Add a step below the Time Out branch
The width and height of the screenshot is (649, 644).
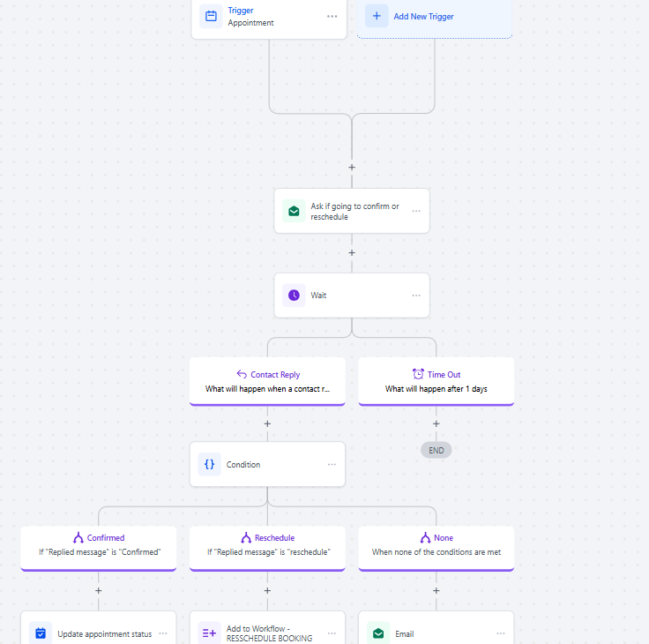pos(436,423)
